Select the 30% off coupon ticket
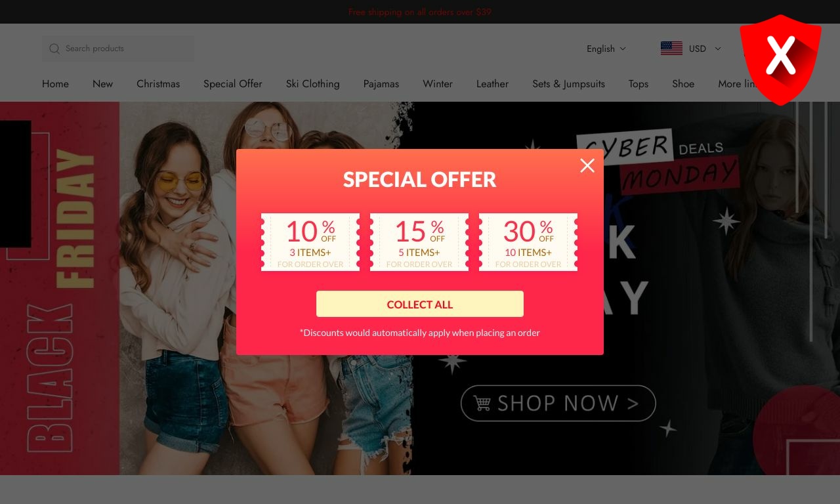Screen dimensions: 840x504 pyautogui.click(x=528, y=242)
